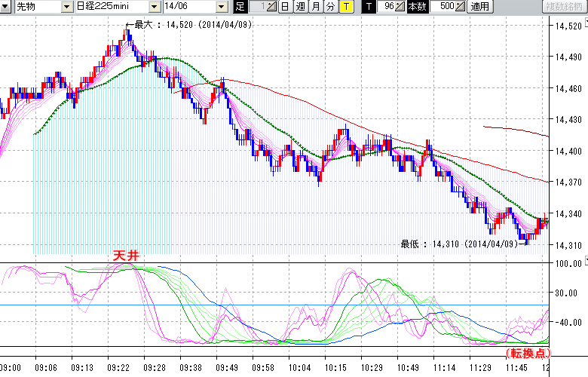Select the 分 (minute) timeframe button
The image size is (588, 377).
[x=330, y=7]
